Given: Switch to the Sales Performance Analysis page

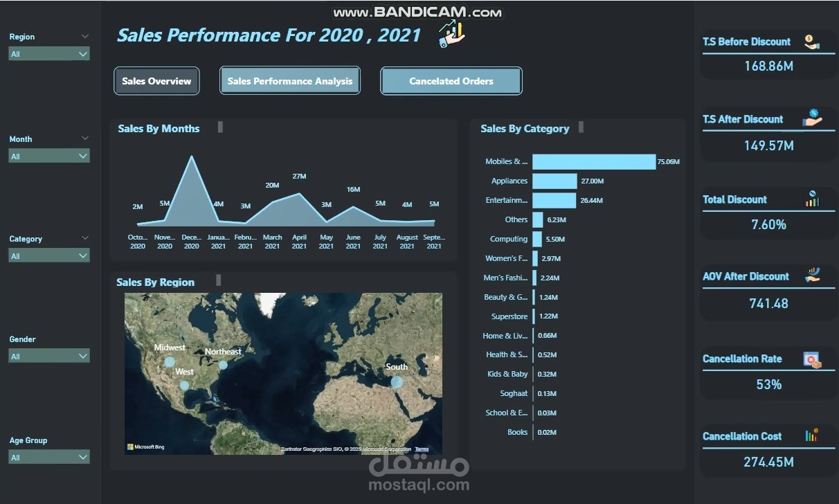Looking at the screenshot, I should 289,80.
